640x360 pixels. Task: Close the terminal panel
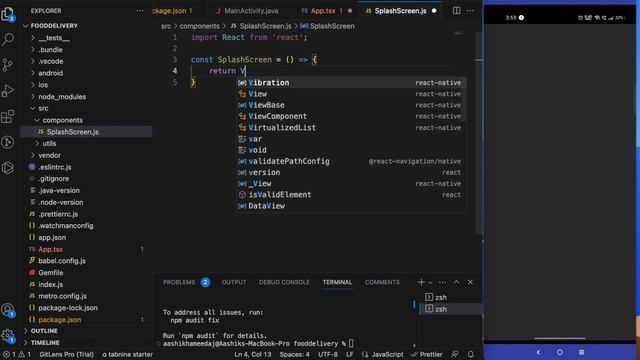(x=470, y=282)
